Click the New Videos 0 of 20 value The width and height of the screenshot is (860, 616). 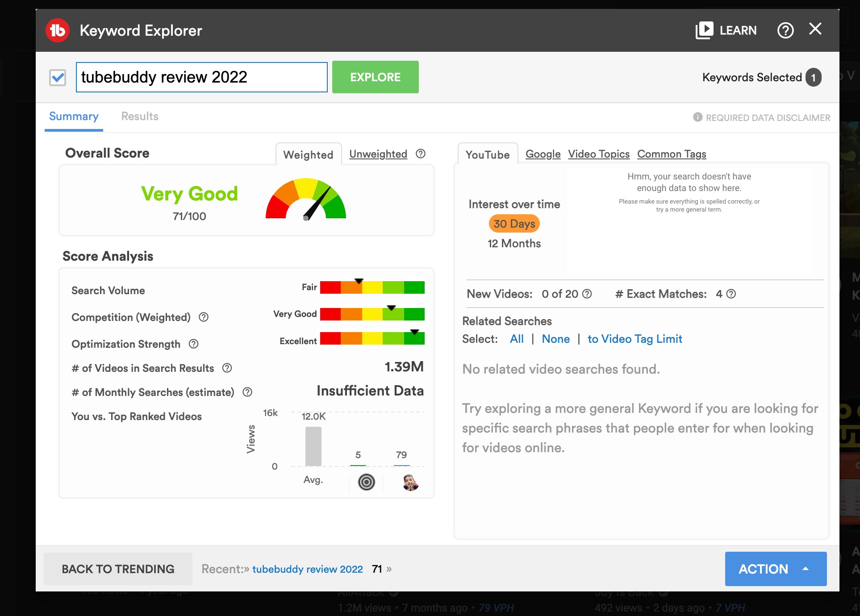click(x=560, y=294)
